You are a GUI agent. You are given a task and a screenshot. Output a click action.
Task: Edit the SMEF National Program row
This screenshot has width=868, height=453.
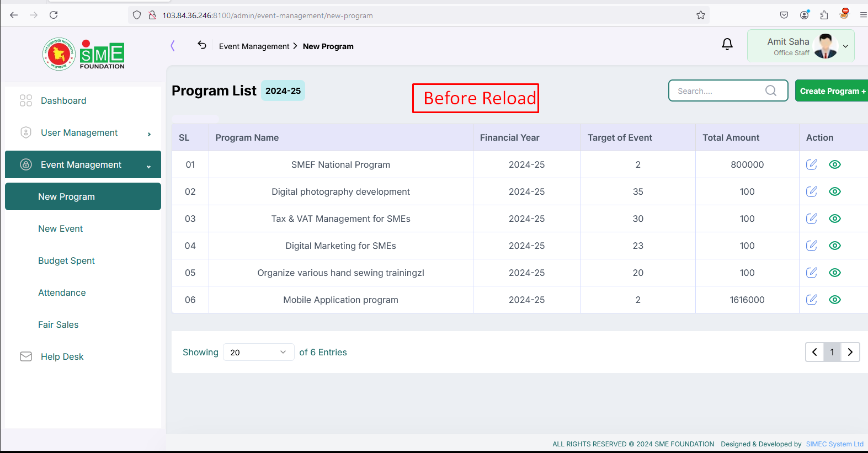click(x=812, y=164)
